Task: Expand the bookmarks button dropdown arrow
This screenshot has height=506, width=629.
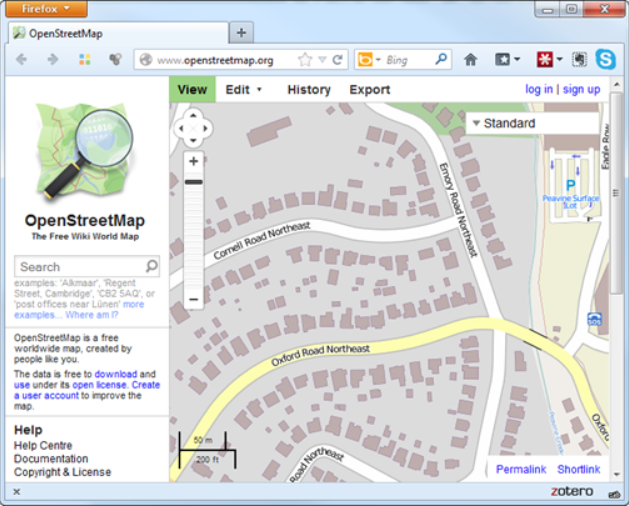Action: coord(517,60)
